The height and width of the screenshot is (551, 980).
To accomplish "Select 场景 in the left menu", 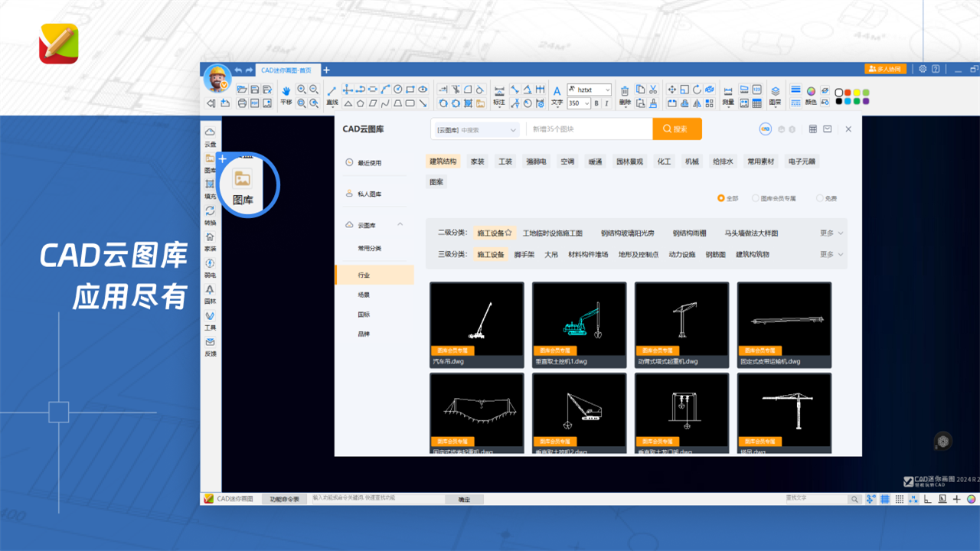I will click(x=364, y=295).
